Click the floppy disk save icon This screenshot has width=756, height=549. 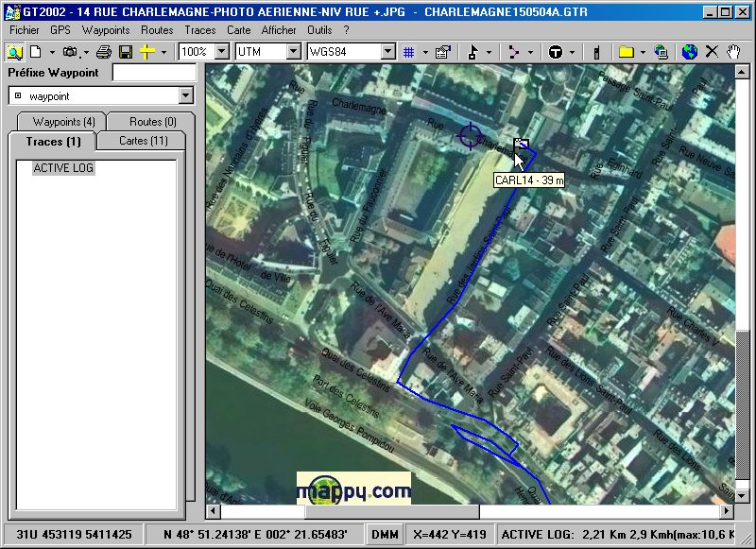pyautogui.click(x=125, y=52)
